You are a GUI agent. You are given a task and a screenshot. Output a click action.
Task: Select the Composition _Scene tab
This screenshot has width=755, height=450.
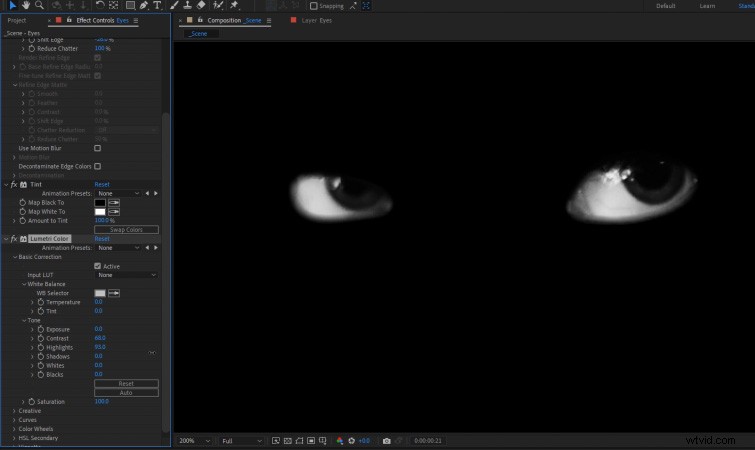(234, 21)
